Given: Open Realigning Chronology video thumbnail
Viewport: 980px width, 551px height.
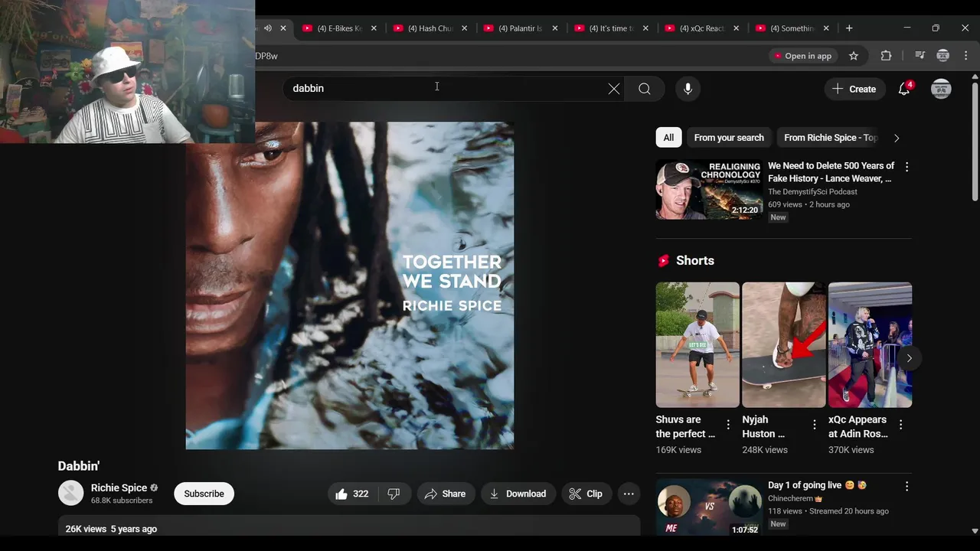Looking at the screenshot, I should coord(709,190).
